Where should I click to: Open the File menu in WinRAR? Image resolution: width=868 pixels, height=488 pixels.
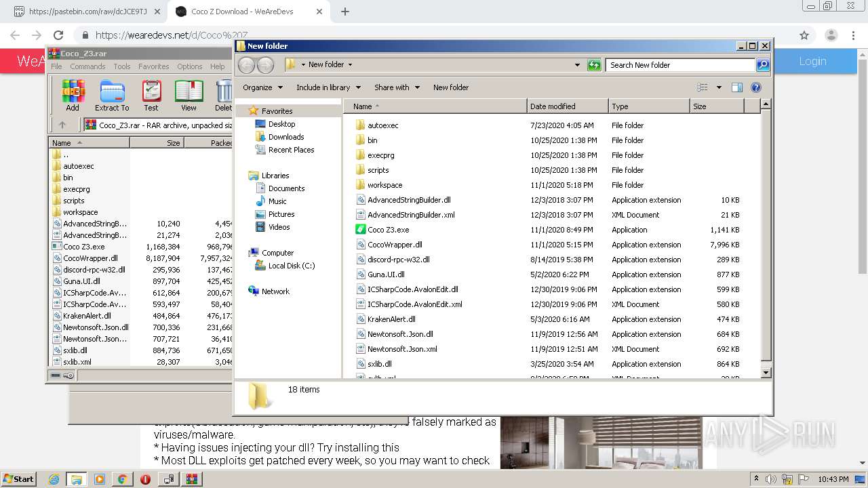pyautogui.click(x=56, y=66)
